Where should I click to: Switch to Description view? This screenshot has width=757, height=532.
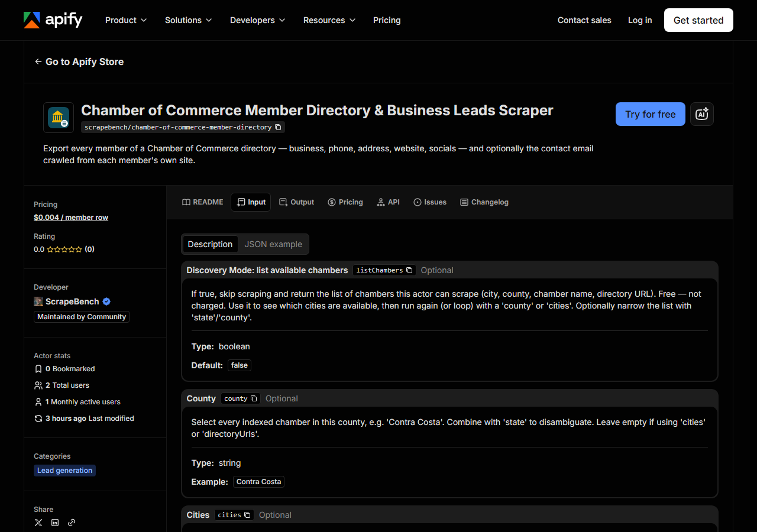[210, 244]
